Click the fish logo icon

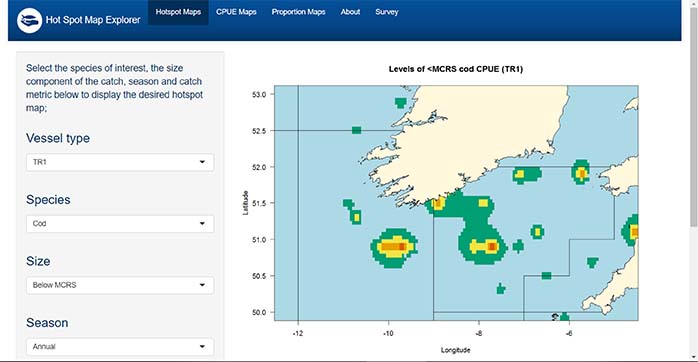(29, 20)
